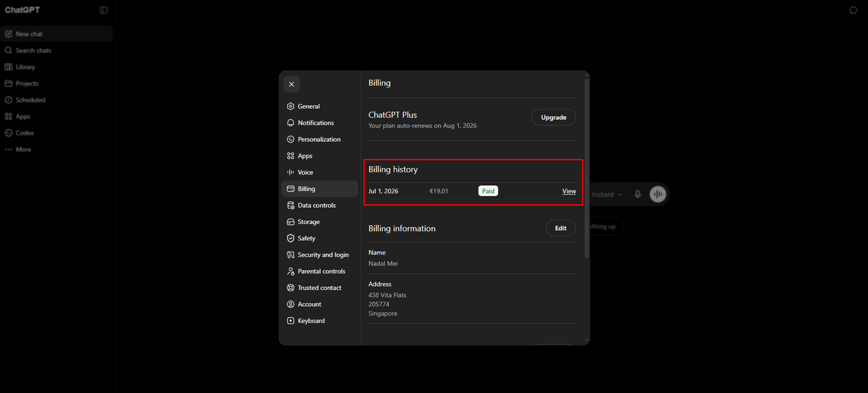Toggle the sidebar collapse icon

[x=104, y=10]
